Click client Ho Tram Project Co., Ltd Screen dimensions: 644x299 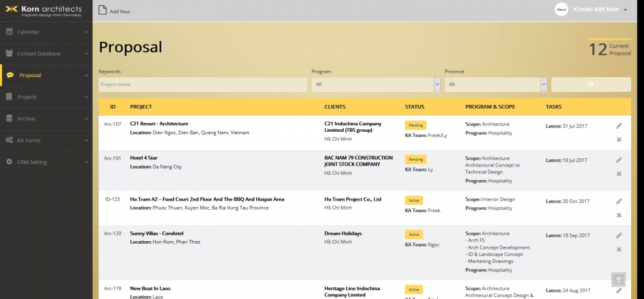pos(353,199)
